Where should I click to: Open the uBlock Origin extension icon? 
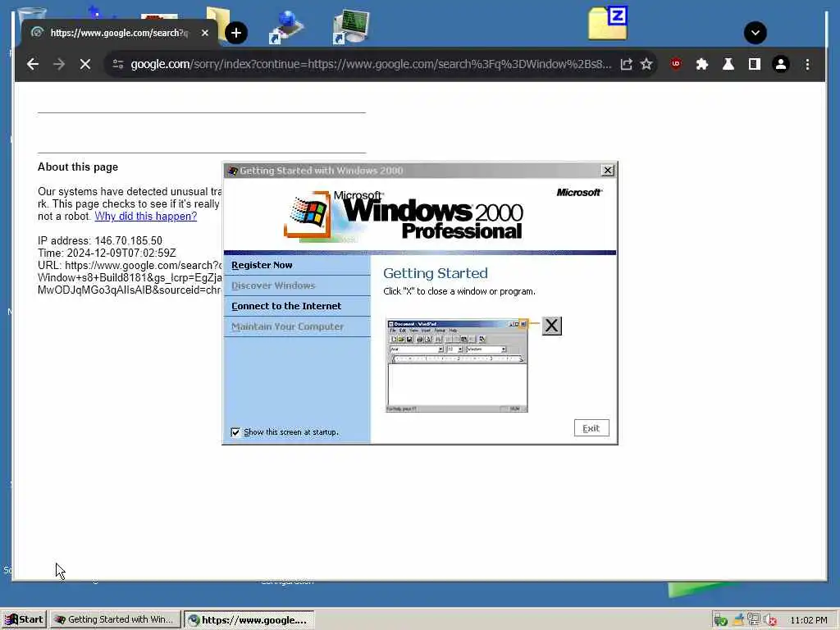point(676,64)
